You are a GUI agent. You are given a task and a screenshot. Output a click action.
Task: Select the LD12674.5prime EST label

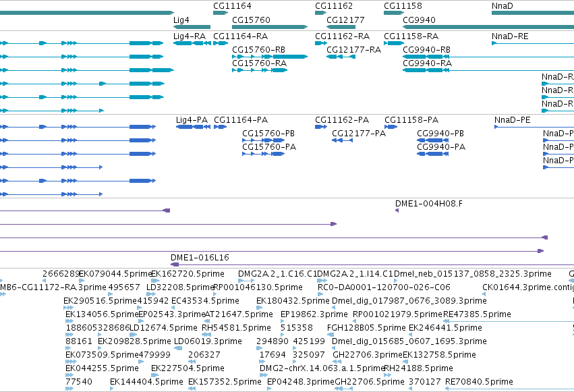coord(164,328)
